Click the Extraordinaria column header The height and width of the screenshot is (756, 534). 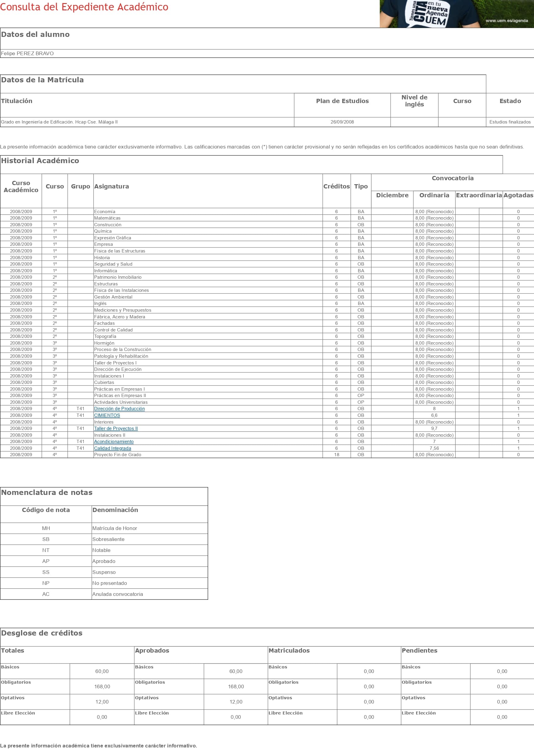(x=479, y=195)
